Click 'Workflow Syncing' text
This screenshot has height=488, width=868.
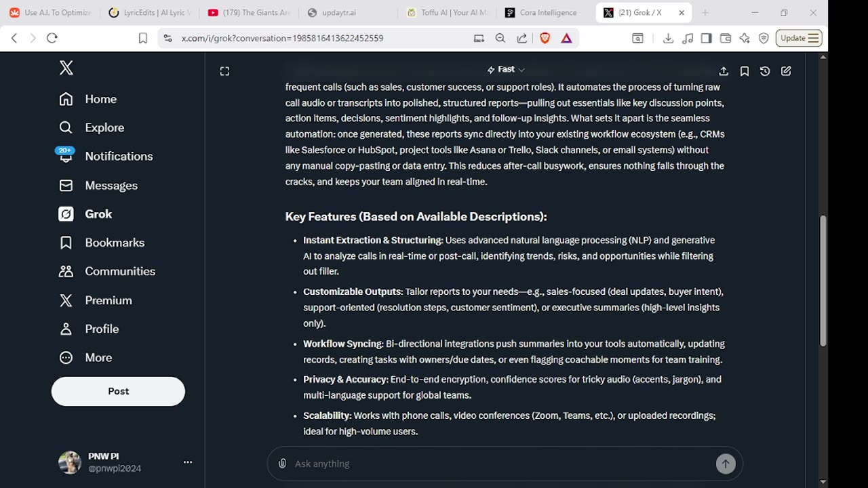(x=343, y=344)
